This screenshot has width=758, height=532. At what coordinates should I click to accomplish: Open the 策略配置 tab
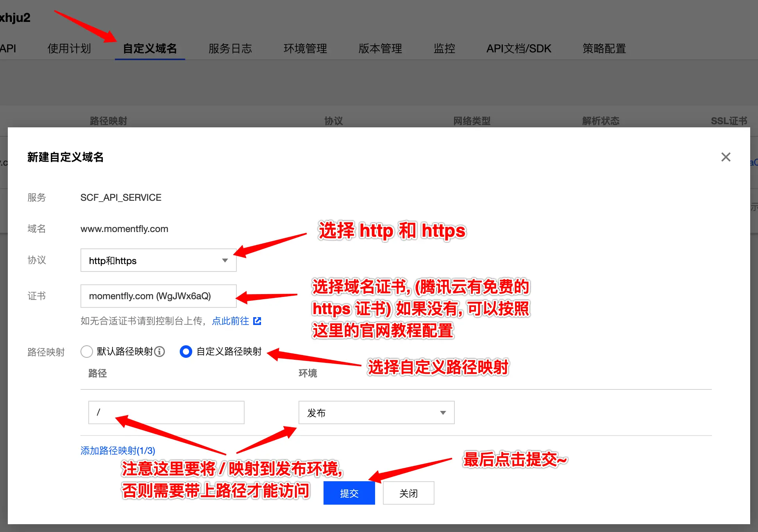(604, 48)
